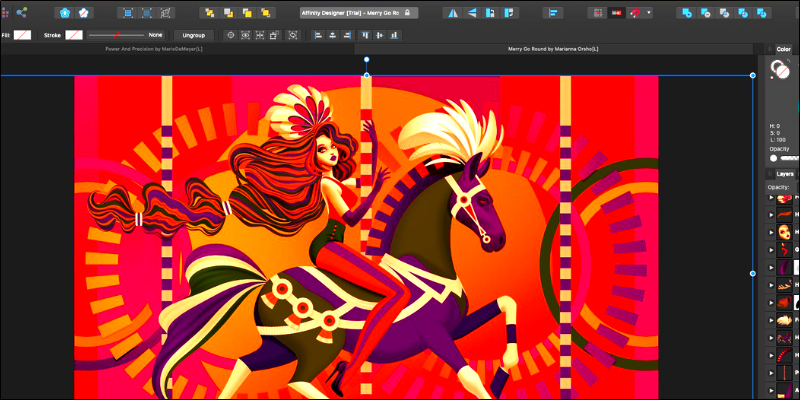Rotate selection counter-clockwise from toolbar

[490, 13]
